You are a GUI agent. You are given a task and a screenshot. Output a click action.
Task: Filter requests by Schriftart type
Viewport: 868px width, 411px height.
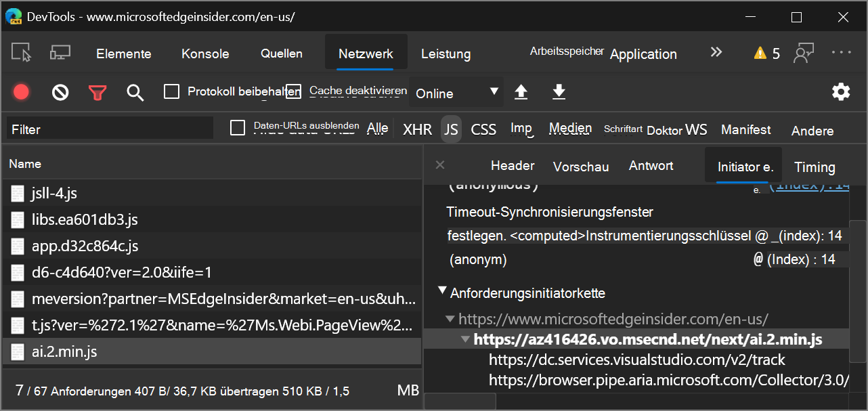tap(623, 129)
